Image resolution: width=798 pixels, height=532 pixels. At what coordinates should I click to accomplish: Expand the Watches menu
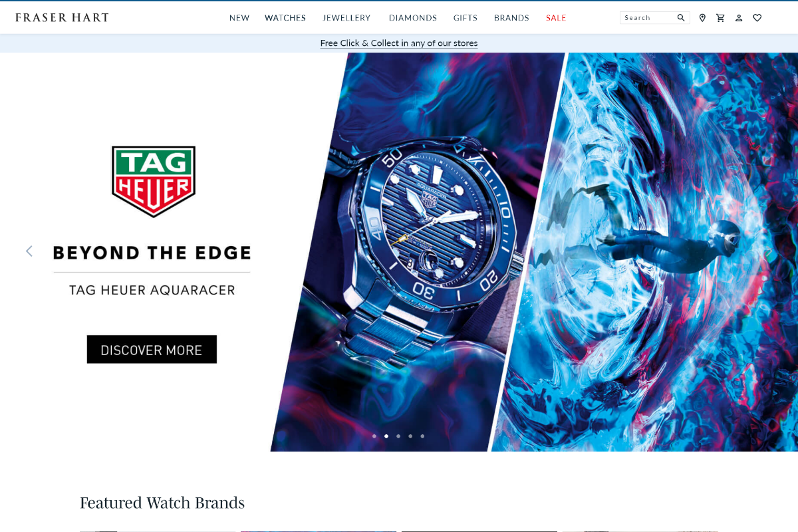pyautogui.click(x=285, y=18)
